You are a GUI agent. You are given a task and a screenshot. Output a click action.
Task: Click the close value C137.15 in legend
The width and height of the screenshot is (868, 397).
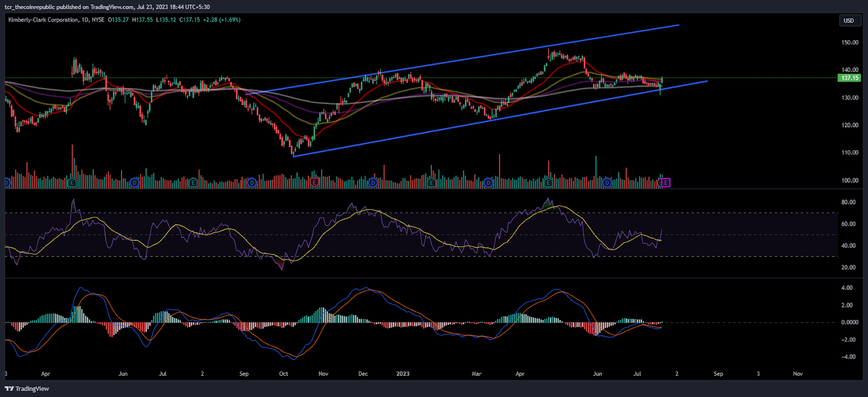[x=190, y=20]
